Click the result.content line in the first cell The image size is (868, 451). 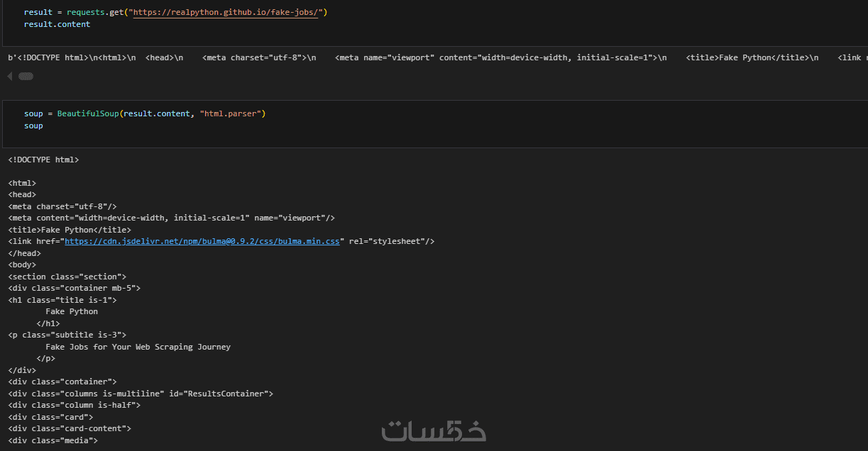57,24
